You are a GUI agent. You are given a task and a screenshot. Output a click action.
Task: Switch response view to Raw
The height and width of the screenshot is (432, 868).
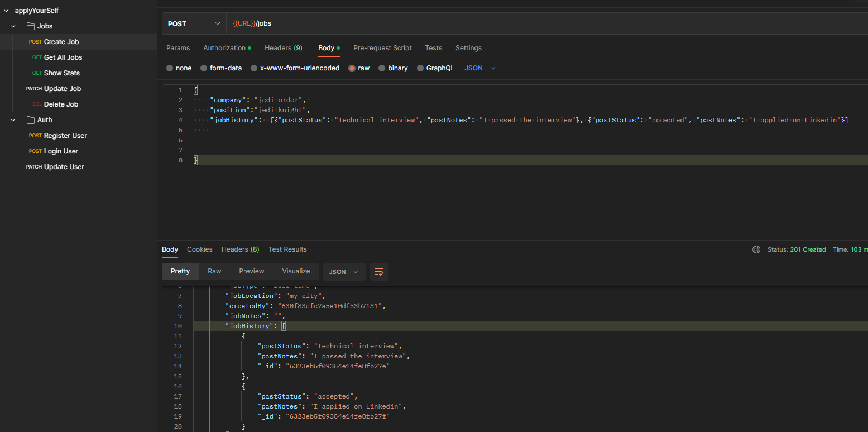pyautogui.click(x=214, y=271)
